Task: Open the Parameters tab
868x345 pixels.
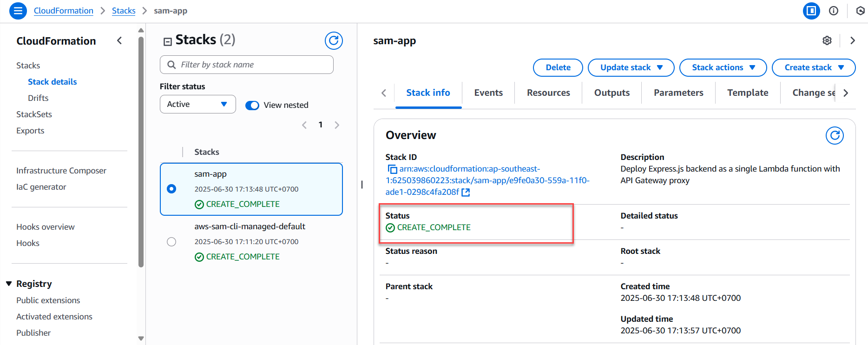Action: [x=678, y=93]
